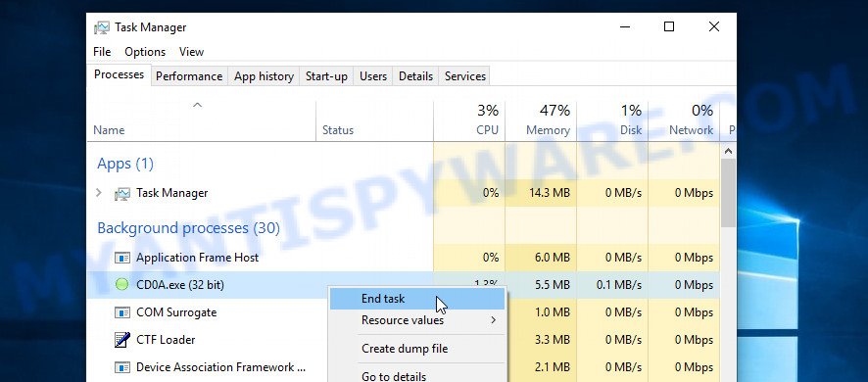Click 14.3 MB memory value of Task Manager
Screen dimensions: 868x382
tap(550, 193)
